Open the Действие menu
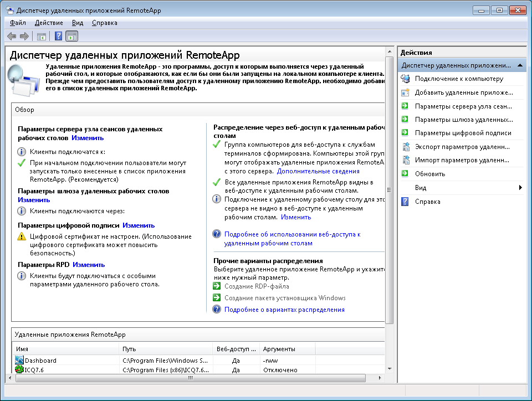Screen dimensions: 532x401 click(49, 23)
